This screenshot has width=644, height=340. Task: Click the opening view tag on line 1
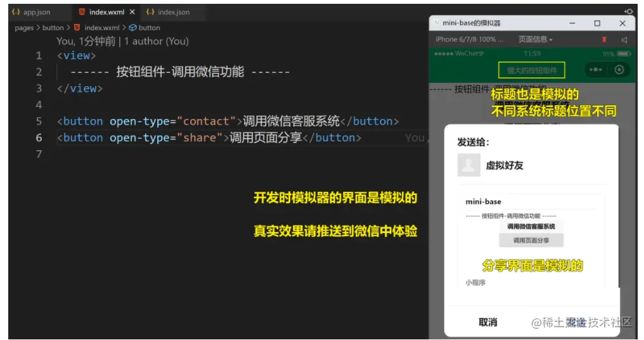(77, 55)
